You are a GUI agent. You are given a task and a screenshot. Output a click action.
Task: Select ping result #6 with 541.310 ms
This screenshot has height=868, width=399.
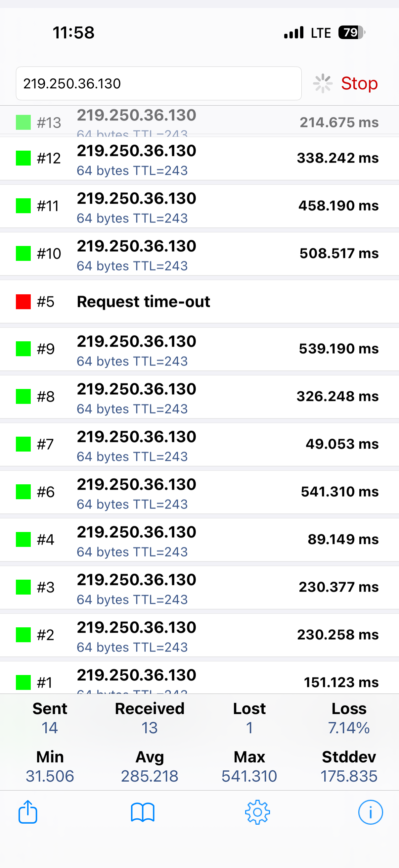click(199, 492)
